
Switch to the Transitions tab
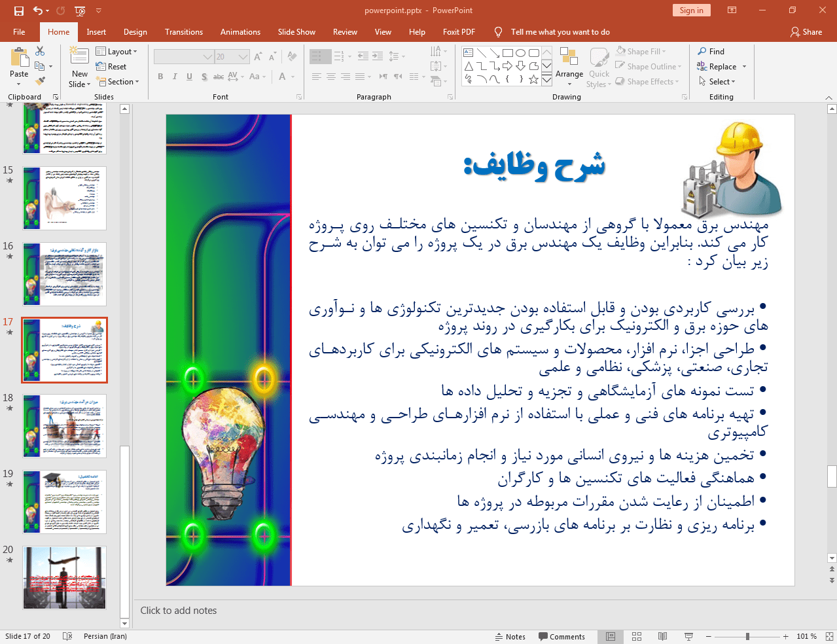(x=184, y=32)
